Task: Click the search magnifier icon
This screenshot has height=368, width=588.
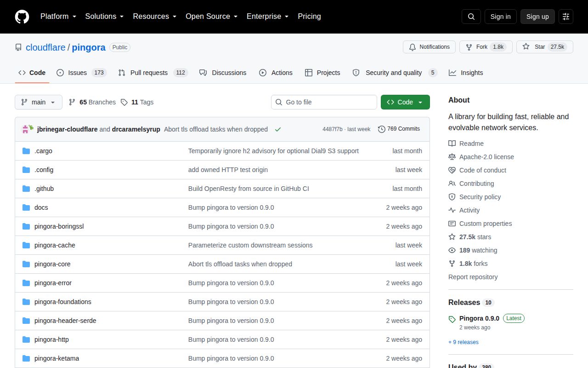Action: point(471,17)
